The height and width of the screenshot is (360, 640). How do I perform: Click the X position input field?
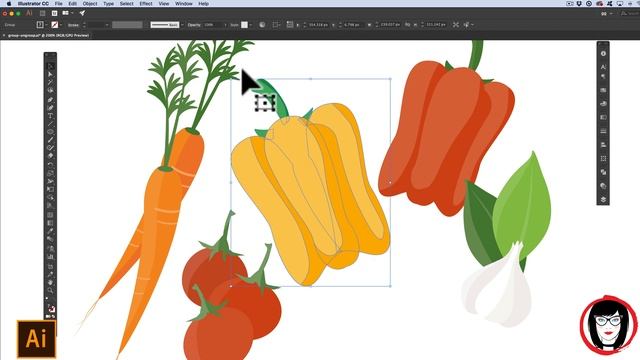[x=318, y=25]
